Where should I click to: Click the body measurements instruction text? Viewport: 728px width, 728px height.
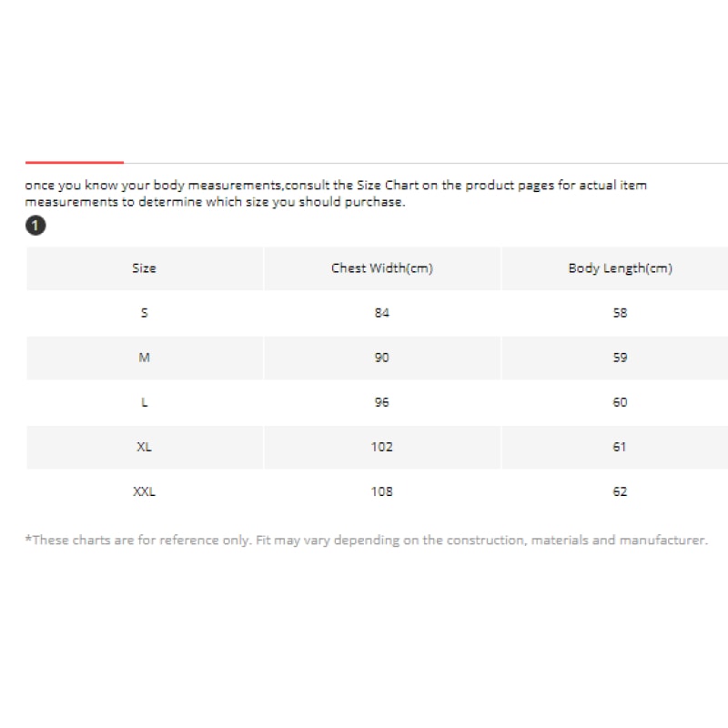pos(336,194)
